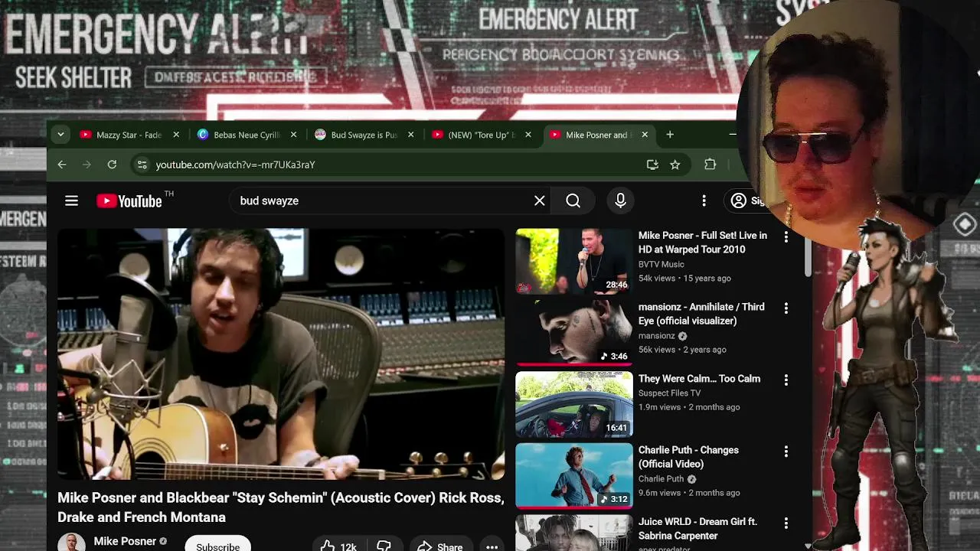Open options menu for Juice WRLD video
The width and height of the screenshot is (980, 551).
pyautogui.click(x=786, y=523)
